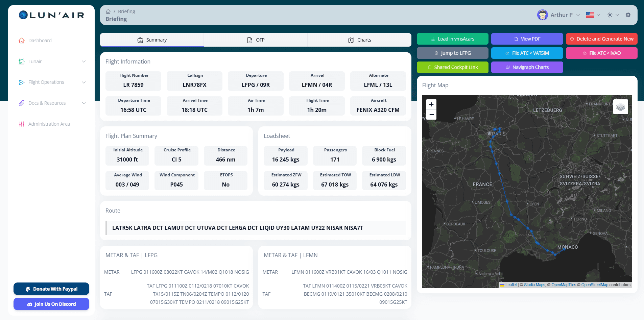Click the Navigraph Charts button
The image size is (644, 320).
point(527,67)
